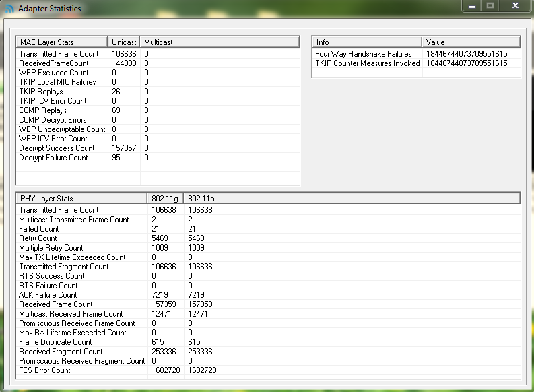Select the TKIP Replays row
Screen dimensions: 534x392
click(158, 92)
